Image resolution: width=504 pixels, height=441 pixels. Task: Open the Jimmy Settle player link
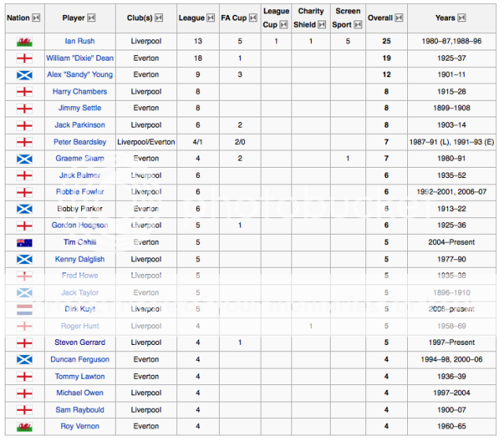(x=80, y=108)
